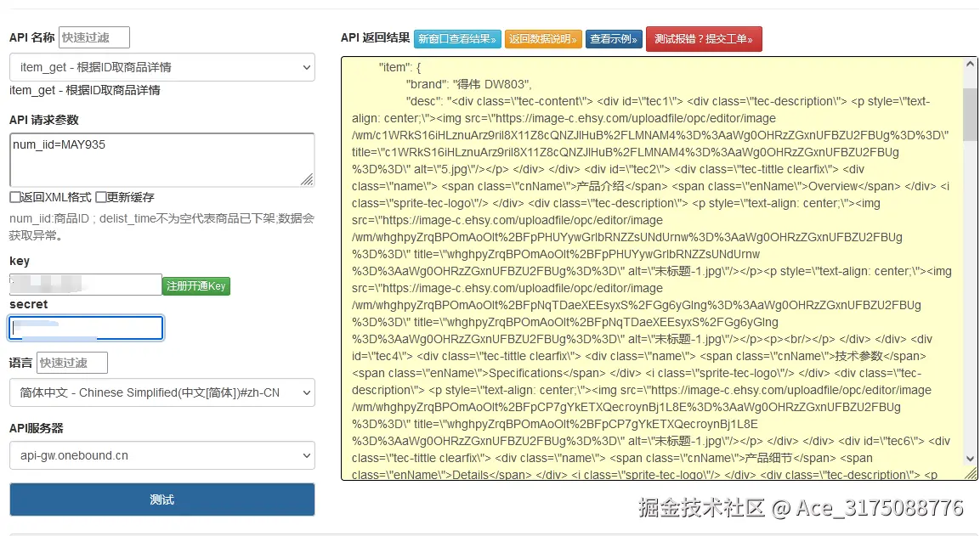980x536 pixels.
Task: Focus the key input field
Action: [85, 284]
